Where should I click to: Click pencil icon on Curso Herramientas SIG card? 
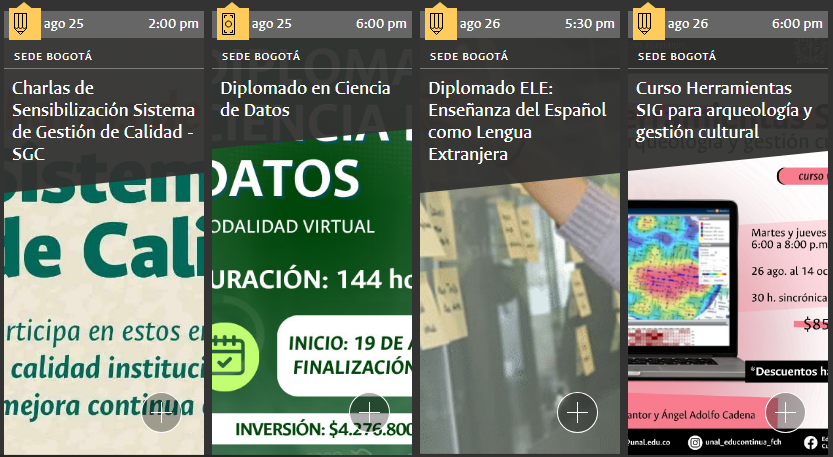(x=644, y=23)
